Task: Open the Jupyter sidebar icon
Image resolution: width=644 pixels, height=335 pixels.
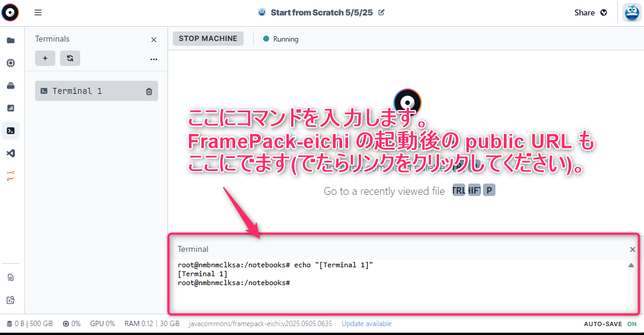Action: coord(11,176)
